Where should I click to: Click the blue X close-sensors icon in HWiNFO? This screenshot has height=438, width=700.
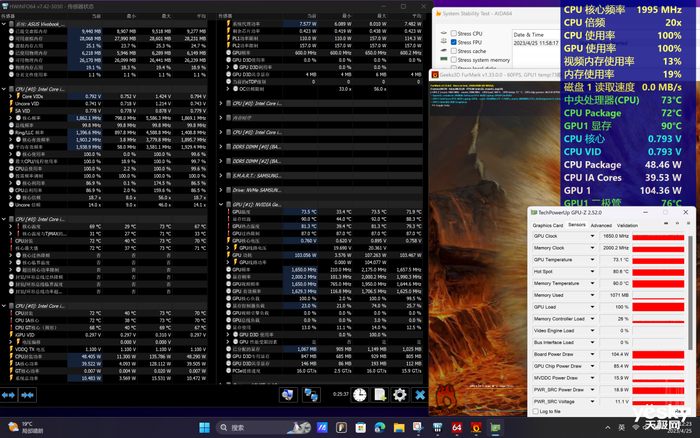[420, 395]
